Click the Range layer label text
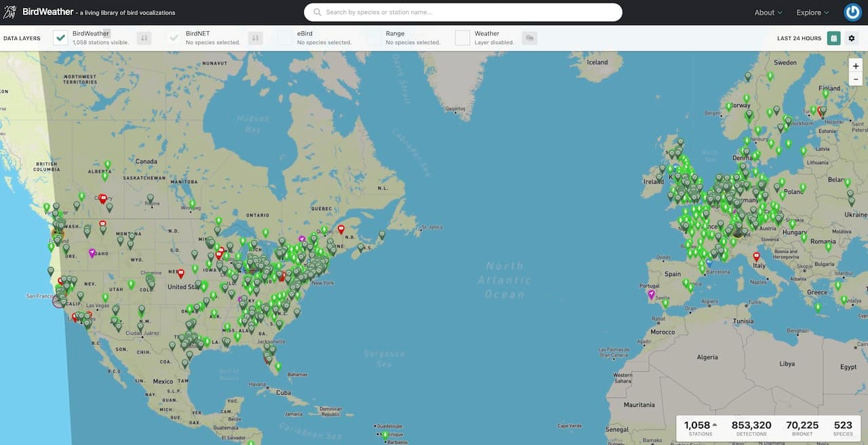 (395, 33)
